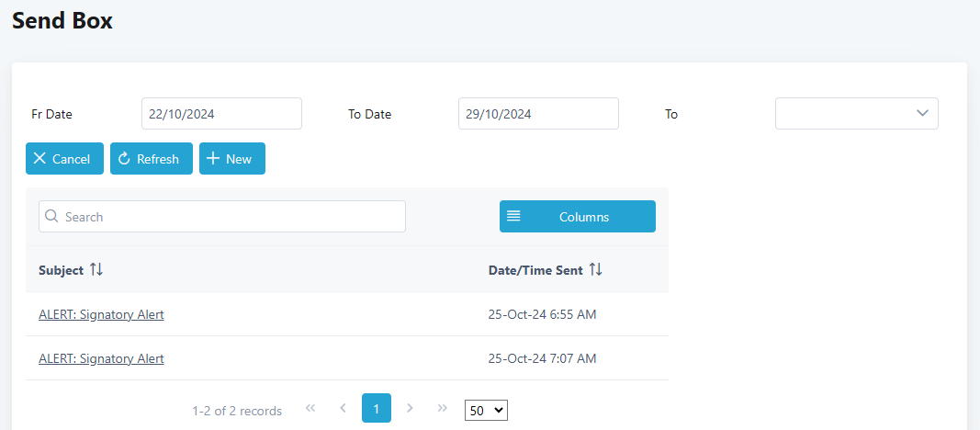Jump to the last page of records
Screen dimensions: 980x430
tap(443, 408)
